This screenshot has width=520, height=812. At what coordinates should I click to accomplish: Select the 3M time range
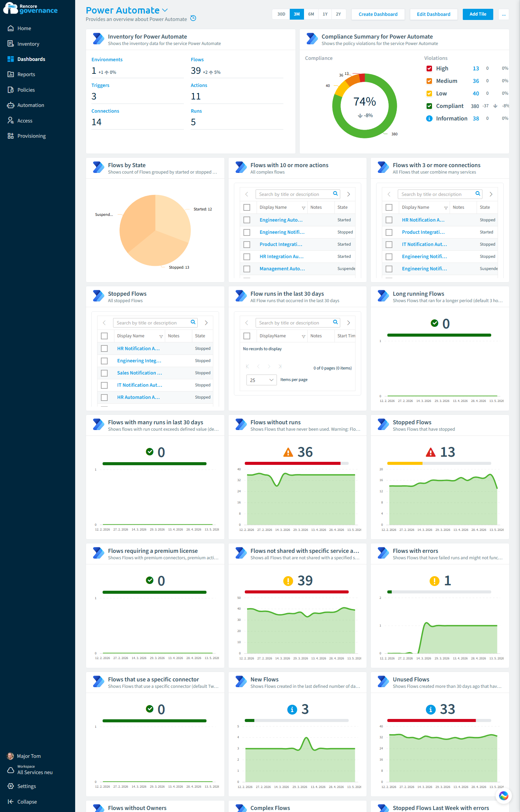[x=297, y=14]
